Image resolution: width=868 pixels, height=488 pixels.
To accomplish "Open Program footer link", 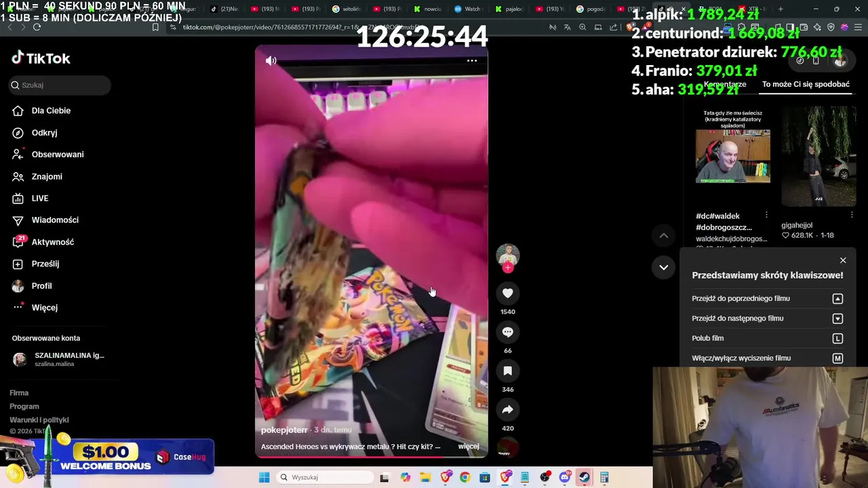I will [24, 407].
